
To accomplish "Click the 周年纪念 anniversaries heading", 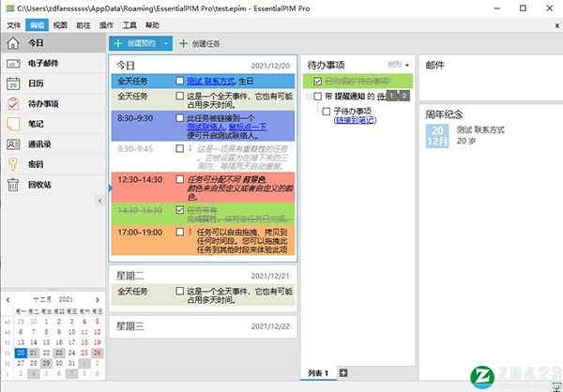I will click(444, 114).
